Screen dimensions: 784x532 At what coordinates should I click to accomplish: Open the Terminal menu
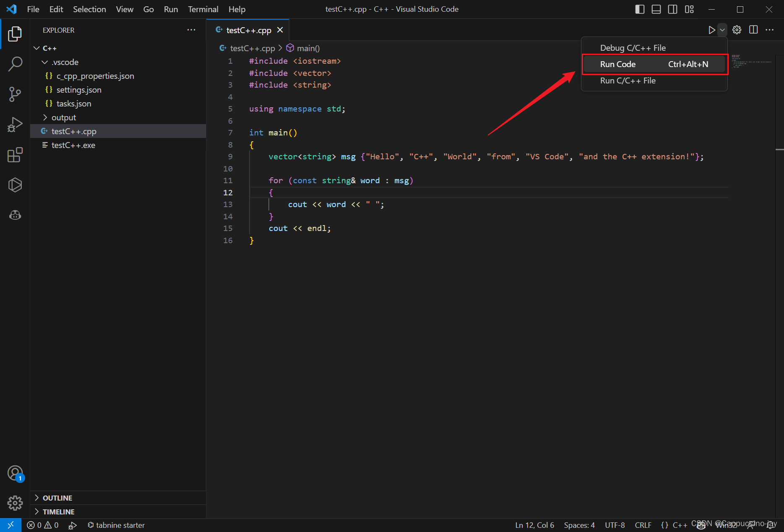click(203, 9)
